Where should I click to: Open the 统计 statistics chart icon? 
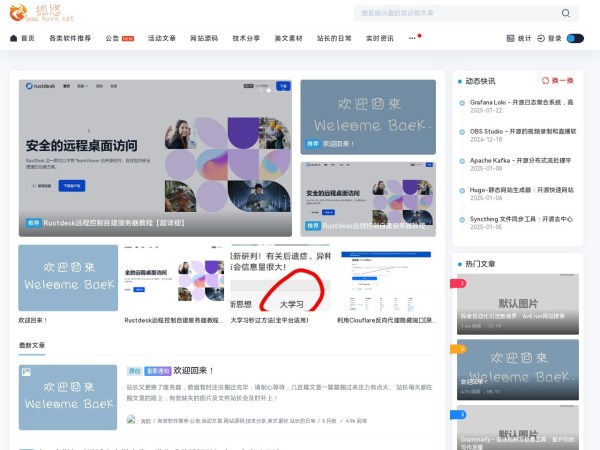pyautogui.click(x=510, y=38)
